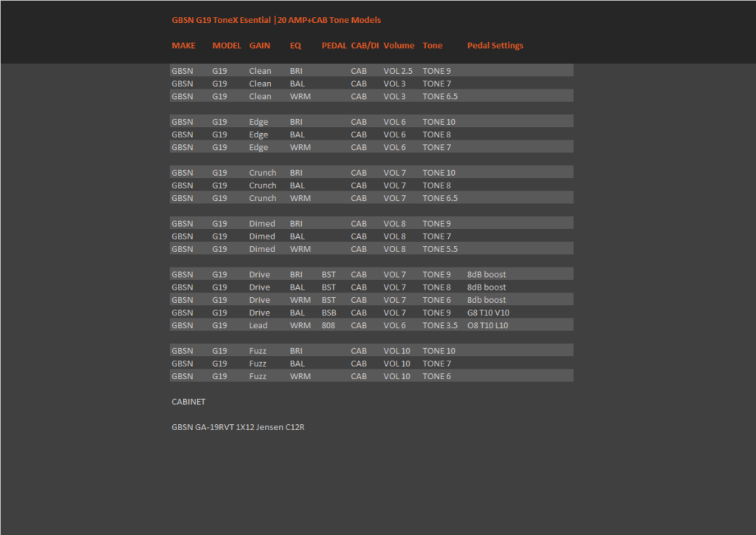Screen dimensions: 756x535
Task: Select Clean in the Clean BAL row
Action: (260, 84)
